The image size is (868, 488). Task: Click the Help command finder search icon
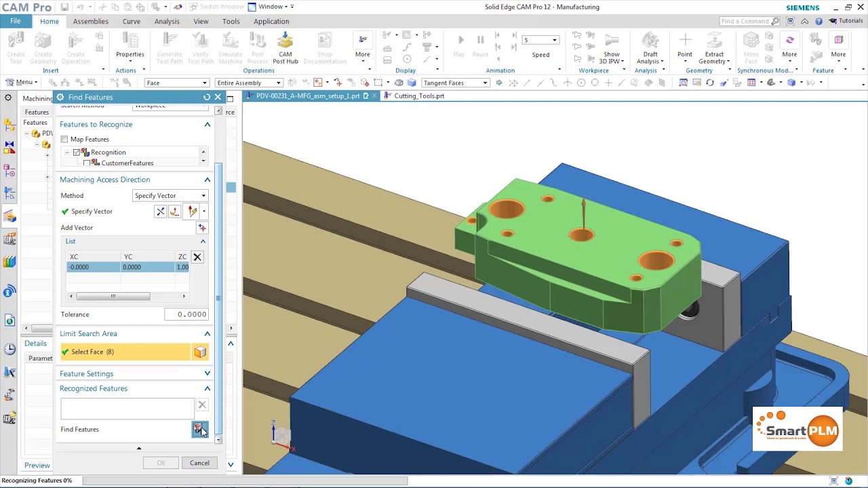(776, 21)
